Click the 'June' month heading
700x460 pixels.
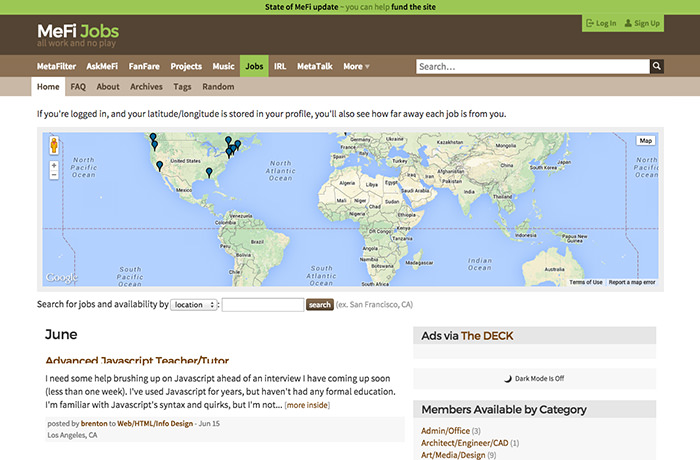(61, 335)
